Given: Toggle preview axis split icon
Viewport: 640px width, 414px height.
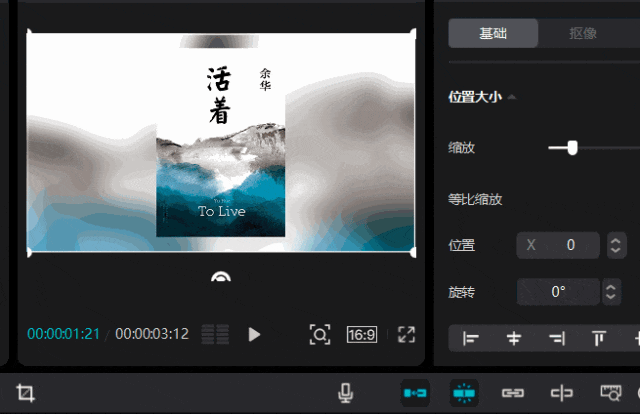Looking at the screenshot, I should coord(562,393).
